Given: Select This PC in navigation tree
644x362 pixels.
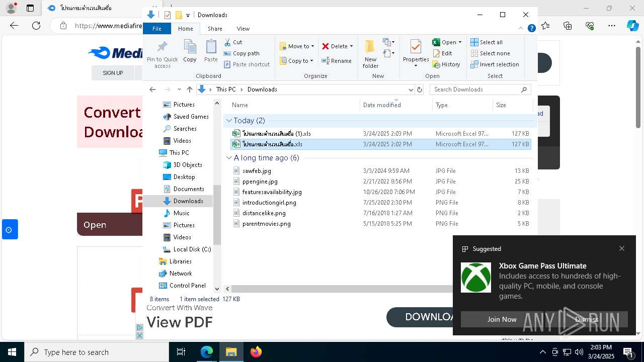Looking at the screenshot, I should tap(174, 153).
